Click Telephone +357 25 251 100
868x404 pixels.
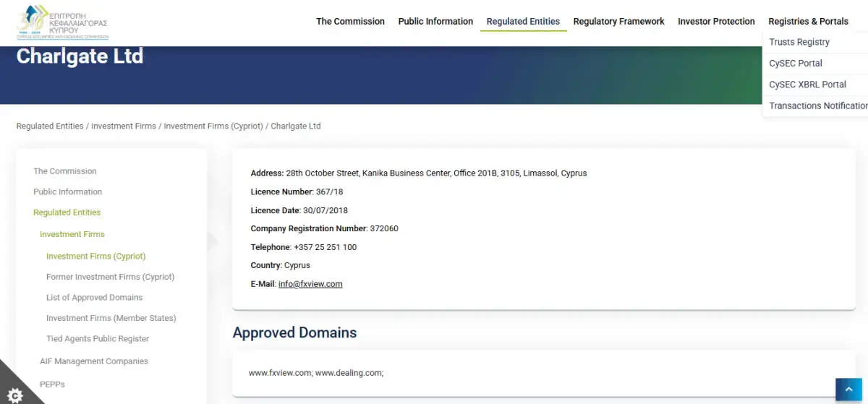304,247
